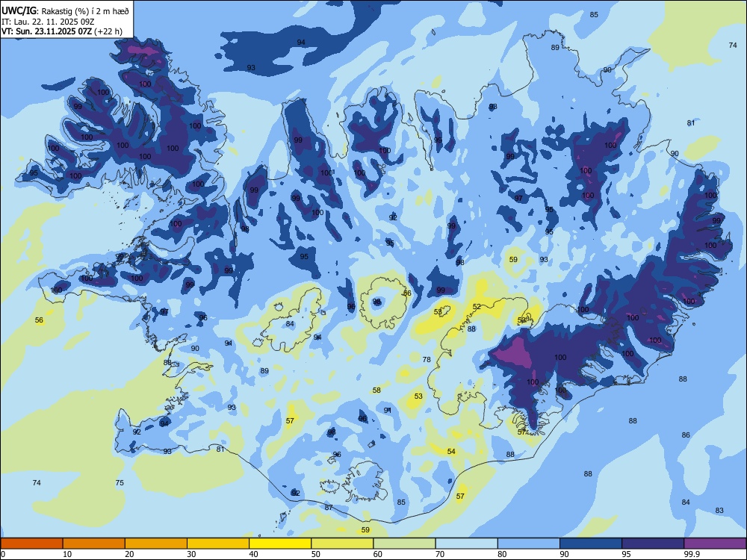Pick the pale yellow 50–60 legend swatch
This screenshot has height=560, width=747.
[x=342, y=544]
